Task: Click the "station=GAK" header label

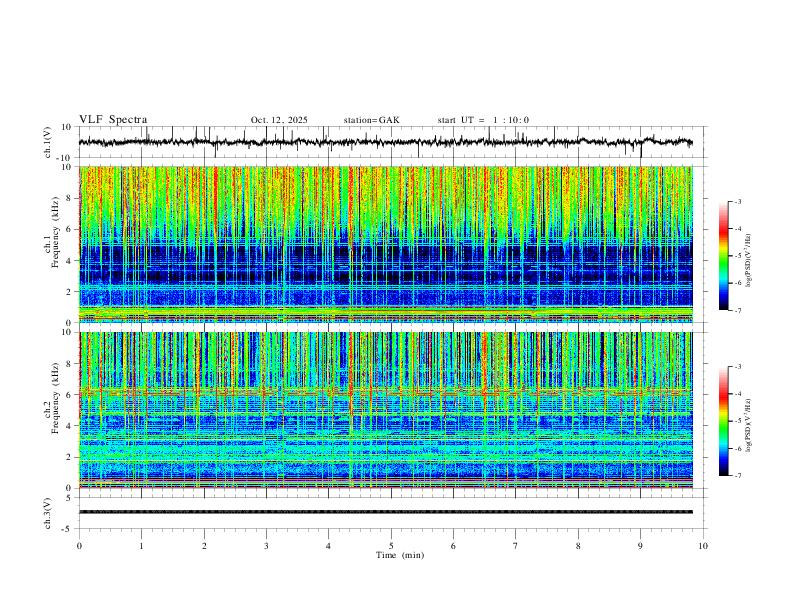Action: [x=371, y=120]
